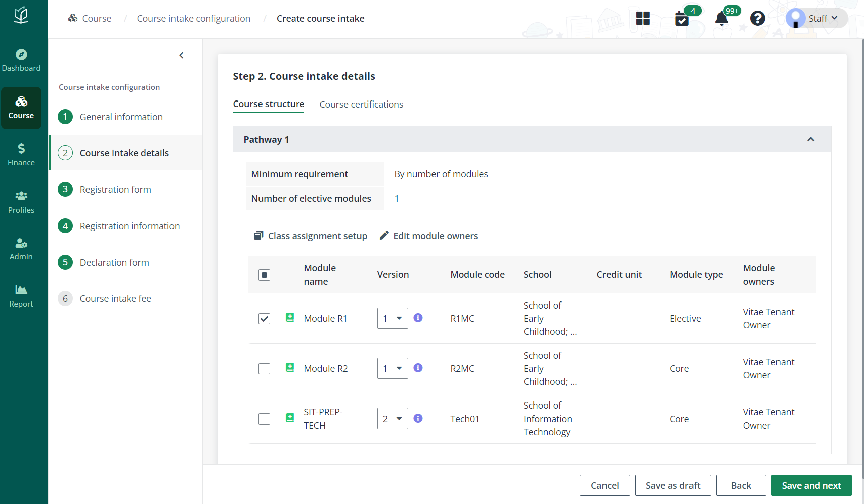Click the Module name column header
Viewport: 864px width, 504px height.
[x=320, y=275]
